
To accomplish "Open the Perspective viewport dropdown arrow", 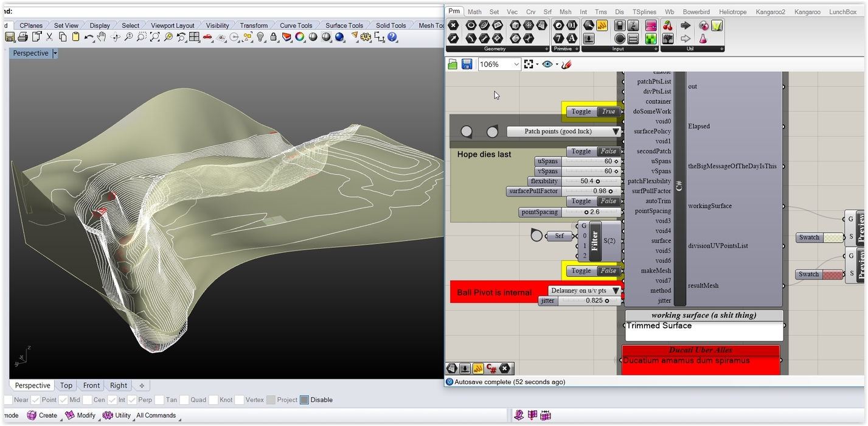I will point(55,54).
